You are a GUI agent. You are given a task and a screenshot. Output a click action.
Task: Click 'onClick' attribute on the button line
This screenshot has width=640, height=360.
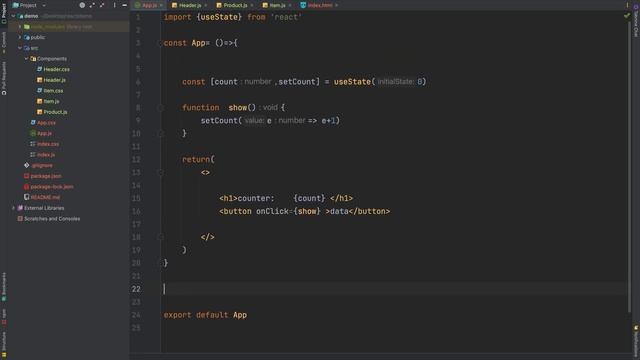pos(272,211)
